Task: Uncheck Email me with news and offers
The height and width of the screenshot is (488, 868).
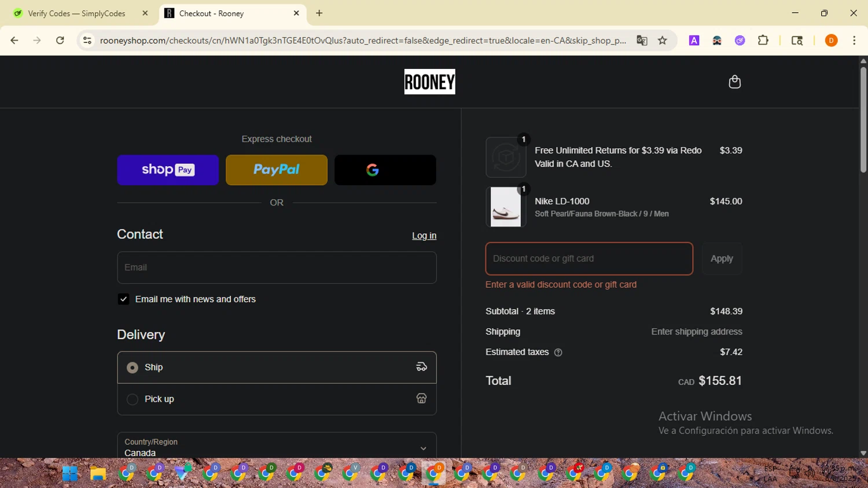Action: 123,299
